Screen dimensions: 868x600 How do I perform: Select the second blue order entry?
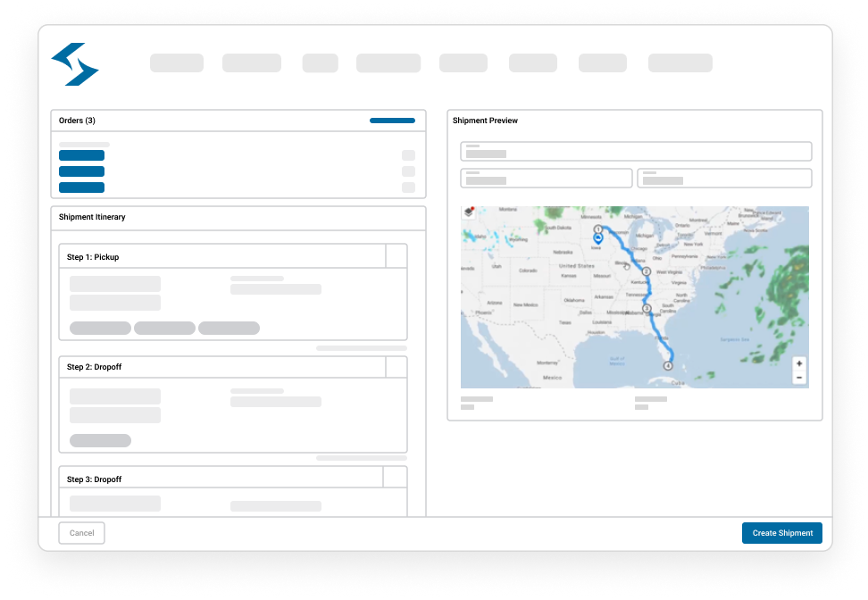tap(81, 171)
